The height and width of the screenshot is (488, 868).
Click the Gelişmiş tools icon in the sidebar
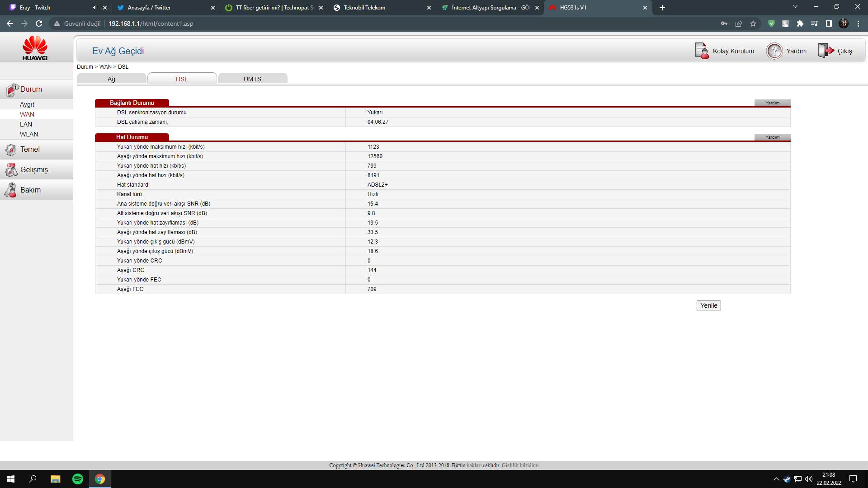click(x=11, y=170)
